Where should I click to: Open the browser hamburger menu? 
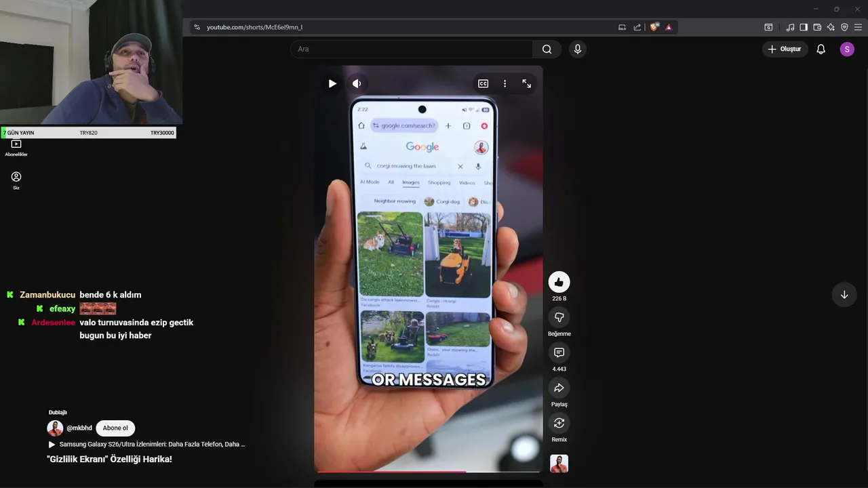(x=859, y=27)
